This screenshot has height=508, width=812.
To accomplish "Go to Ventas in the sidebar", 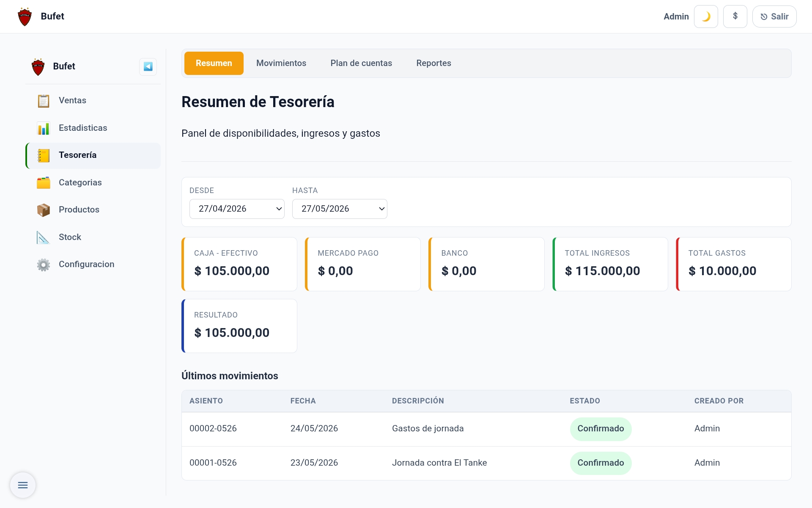I will (93, 101).
